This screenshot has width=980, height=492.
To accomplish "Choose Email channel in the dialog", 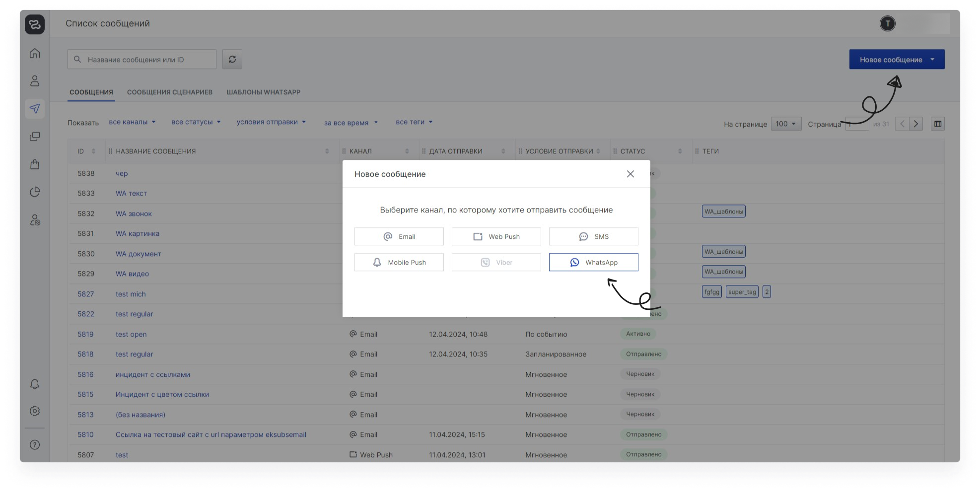I will (399, 236).
